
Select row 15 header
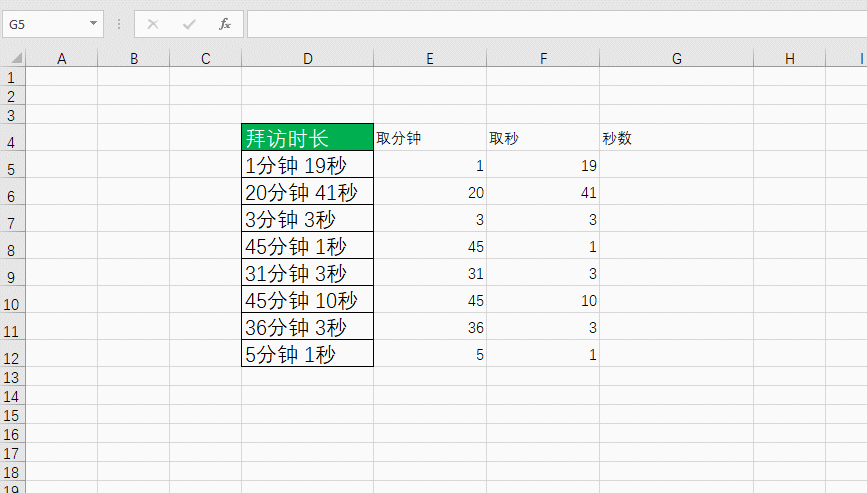tap(12, 415)
